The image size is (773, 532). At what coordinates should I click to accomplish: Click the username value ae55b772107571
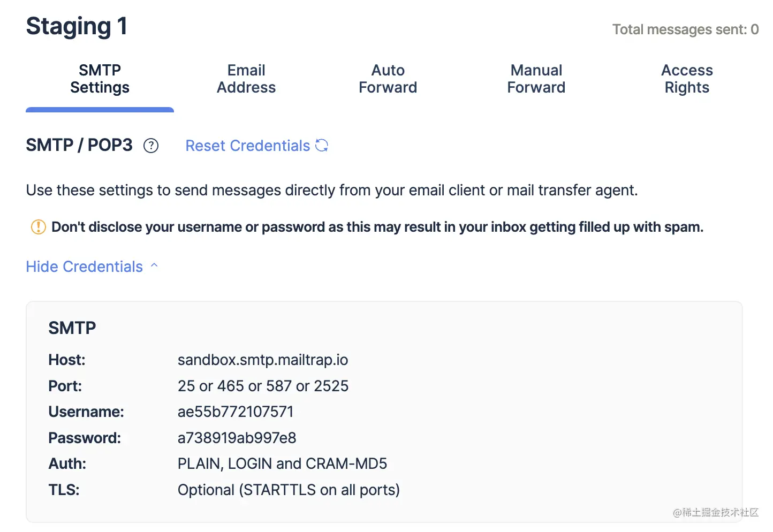click(x=236, y=412)
